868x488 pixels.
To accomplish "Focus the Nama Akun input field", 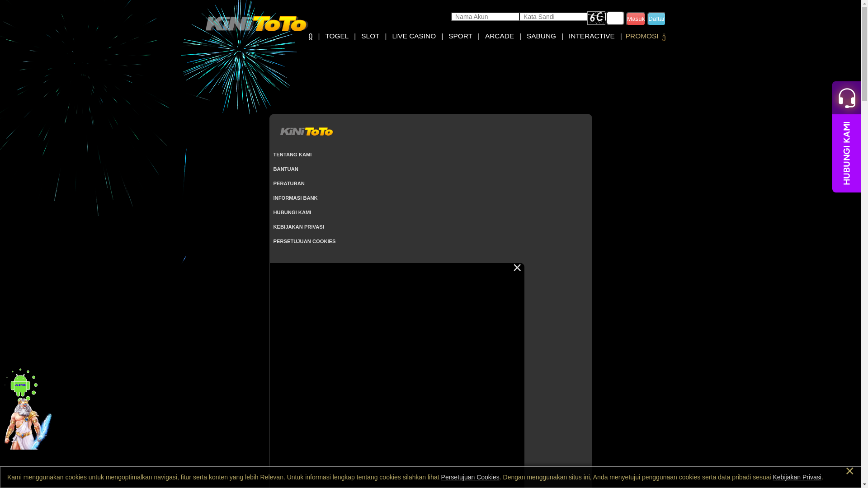I will click(485, 17).
